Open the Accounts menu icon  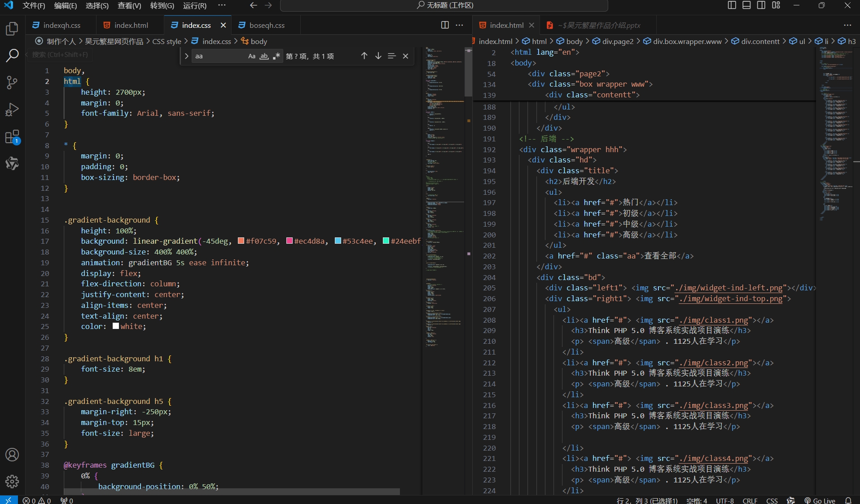[x=12, y=455]
